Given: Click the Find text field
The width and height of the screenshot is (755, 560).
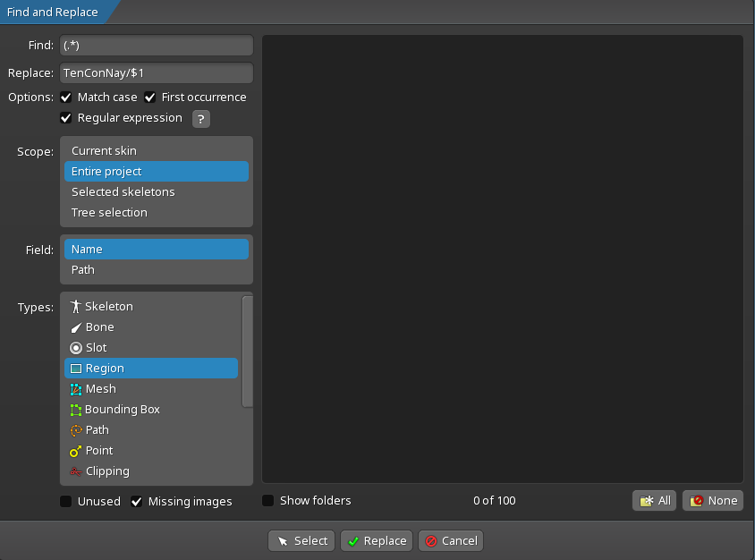Looking at the screenshot, I should [x=157, y=46].
